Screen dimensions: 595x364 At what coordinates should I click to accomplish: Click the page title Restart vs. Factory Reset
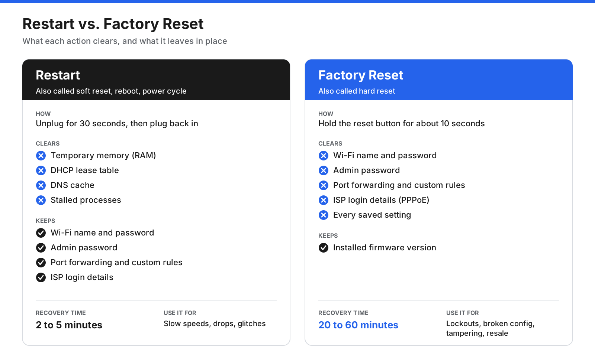tap(113, 24)
